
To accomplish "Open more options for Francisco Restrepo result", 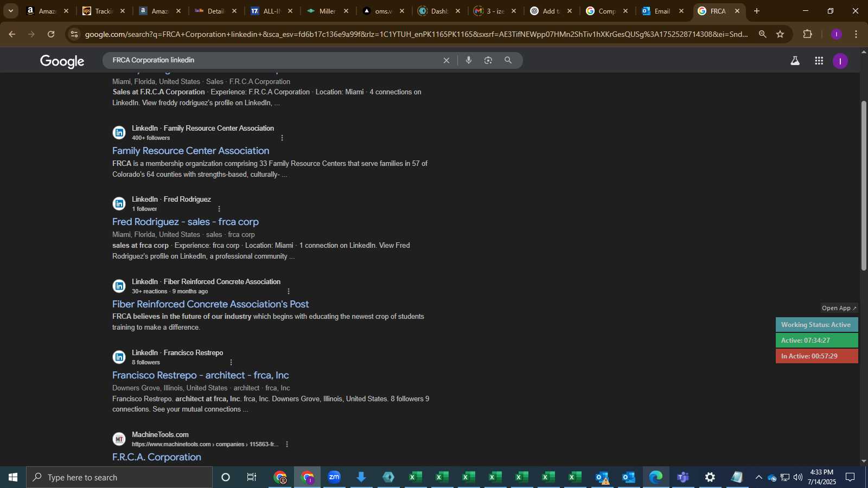I will (x=231, y=362).
